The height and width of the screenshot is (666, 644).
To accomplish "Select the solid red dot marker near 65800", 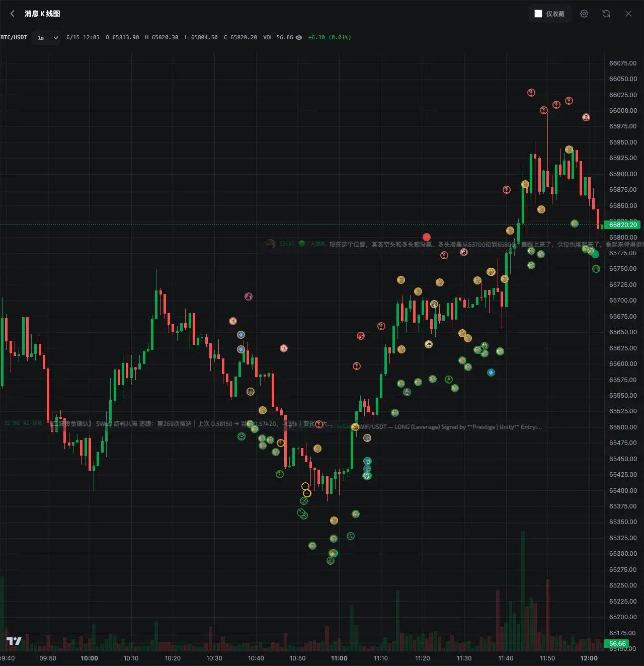I will click(x=427, y=237).
